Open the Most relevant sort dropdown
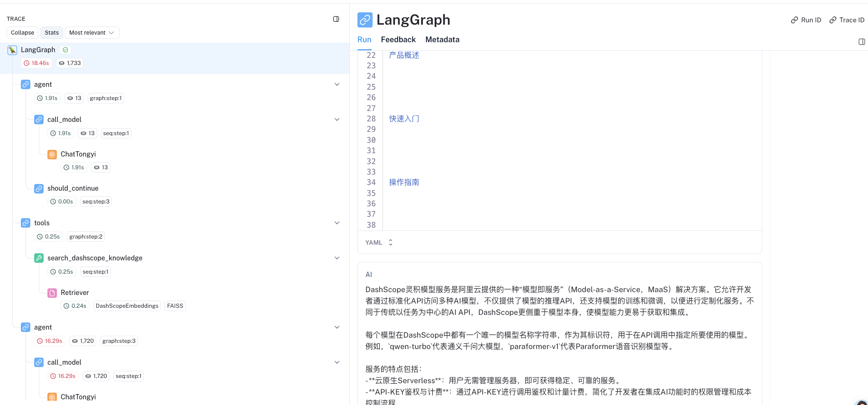 pyautogui.click(x=92, y=33)
